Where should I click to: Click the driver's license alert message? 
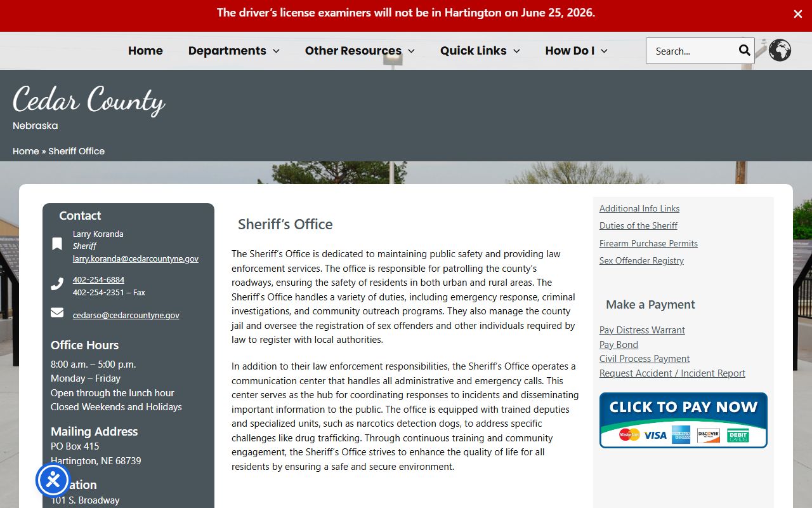[x=406, y=13]
